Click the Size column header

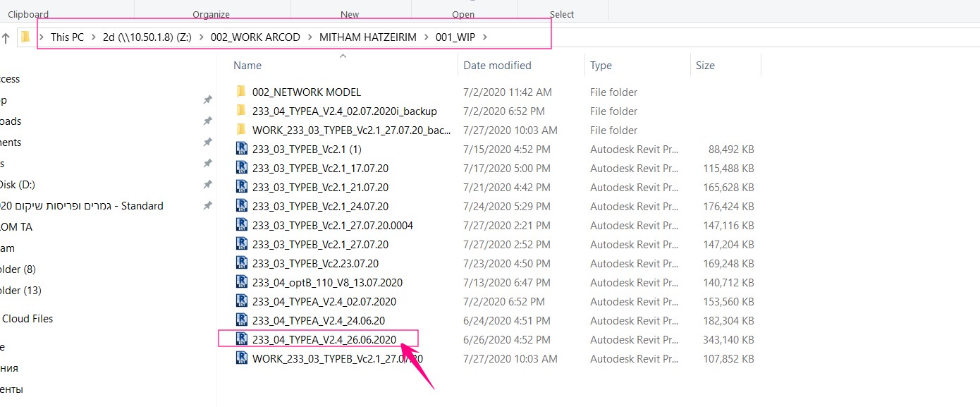[x=705, y=66]
